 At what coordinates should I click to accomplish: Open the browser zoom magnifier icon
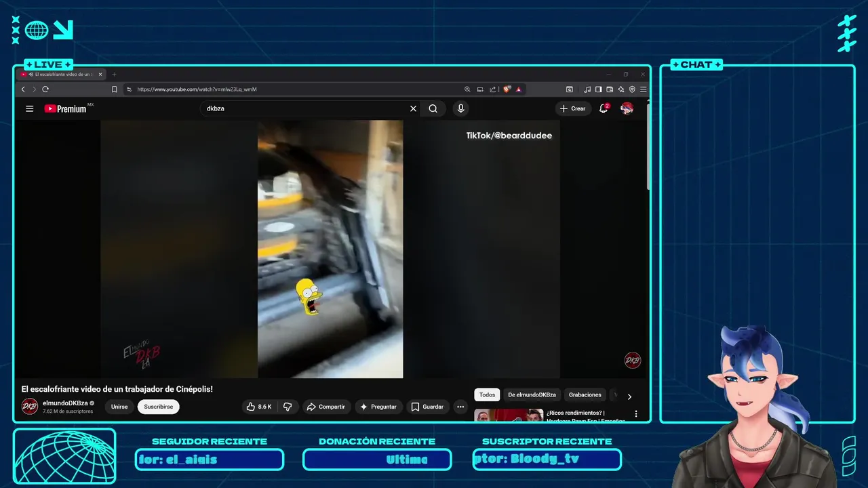coord(467,89)
